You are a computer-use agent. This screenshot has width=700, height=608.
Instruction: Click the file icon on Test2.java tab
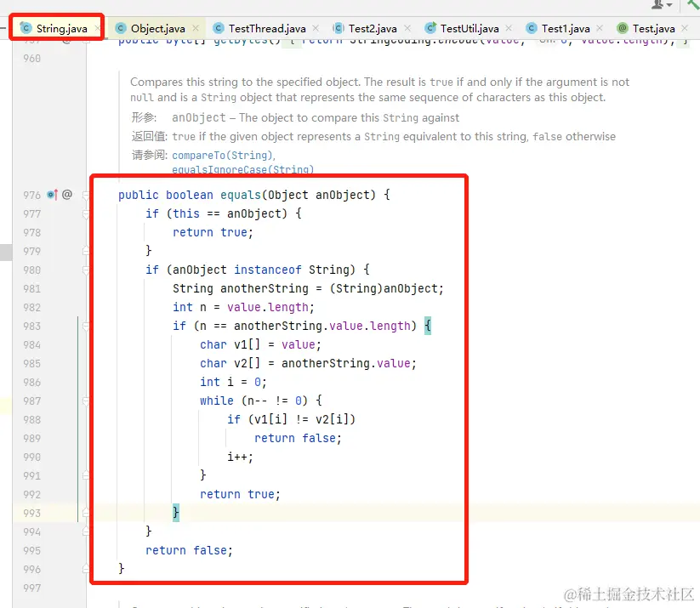[x=339, y=28]
